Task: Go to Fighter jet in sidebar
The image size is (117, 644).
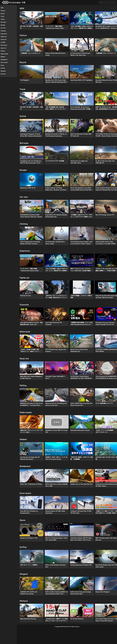Action: tap(4, 36)
